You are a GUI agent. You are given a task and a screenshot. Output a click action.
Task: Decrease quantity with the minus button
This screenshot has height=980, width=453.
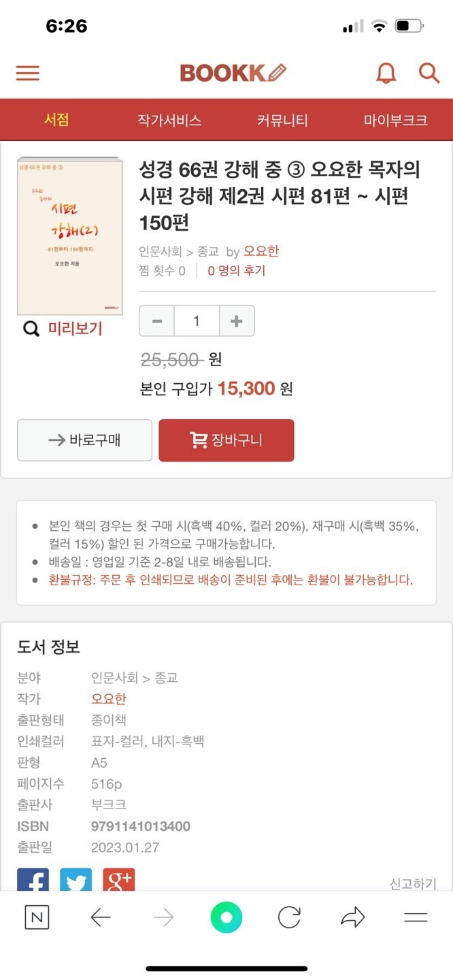point(157,321)
